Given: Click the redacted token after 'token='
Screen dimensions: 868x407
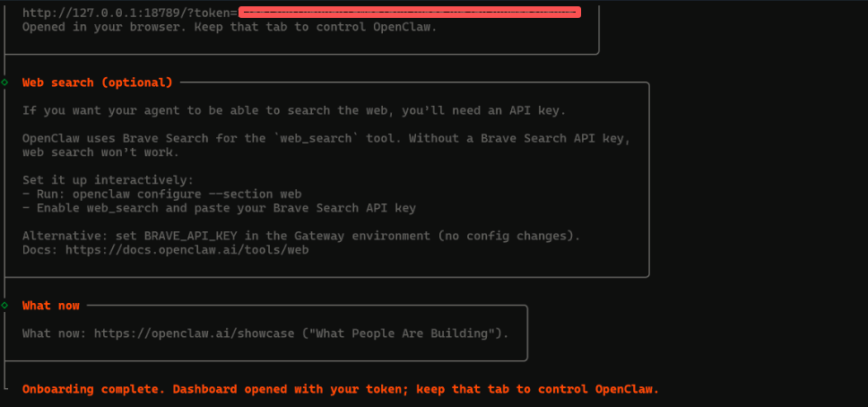Looking at the screenshot, I should coord(410,13).
